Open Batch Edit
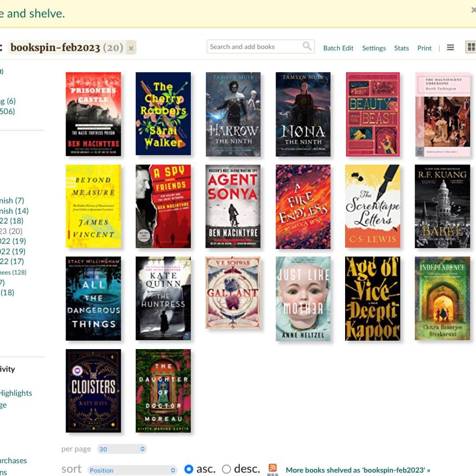 [338, 48]
